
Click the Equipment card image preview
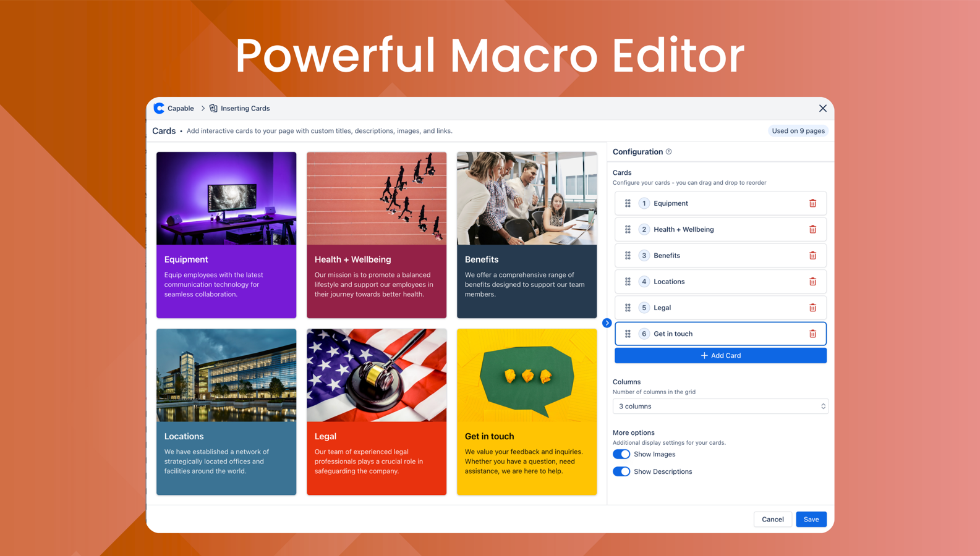click(x=226, y=198)
